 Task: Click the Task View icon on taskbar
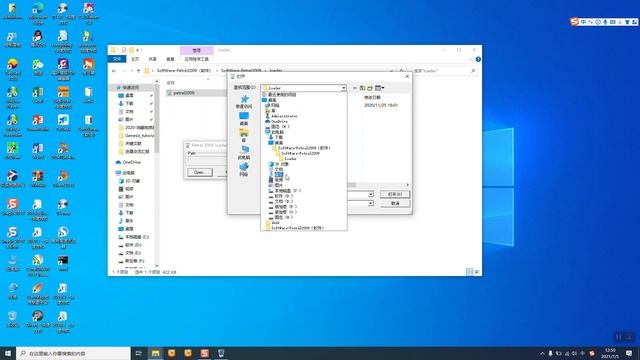[x=139, y=353]
